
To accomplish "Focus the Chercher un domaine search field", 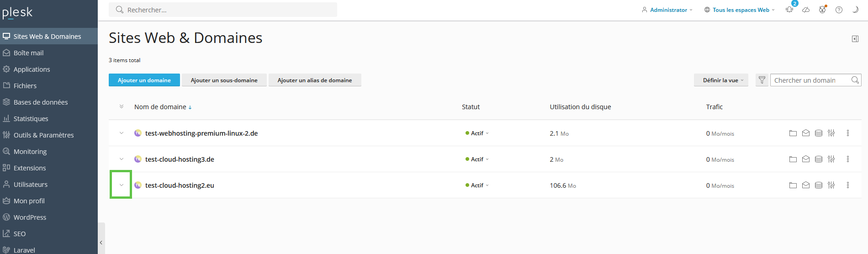I will (x=811, y=80).
